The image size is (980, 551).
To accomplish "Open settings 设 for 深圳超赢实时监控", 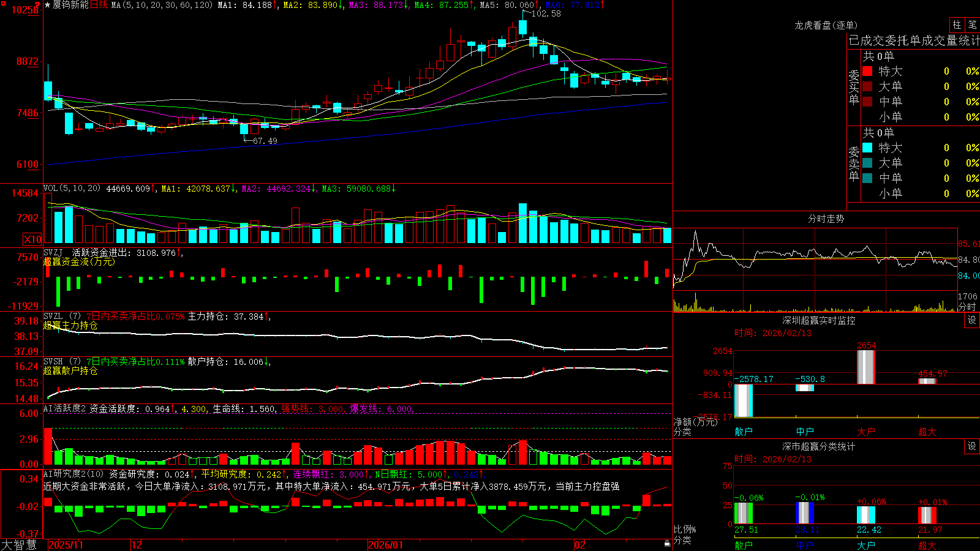I will click(x=972, y=320).
